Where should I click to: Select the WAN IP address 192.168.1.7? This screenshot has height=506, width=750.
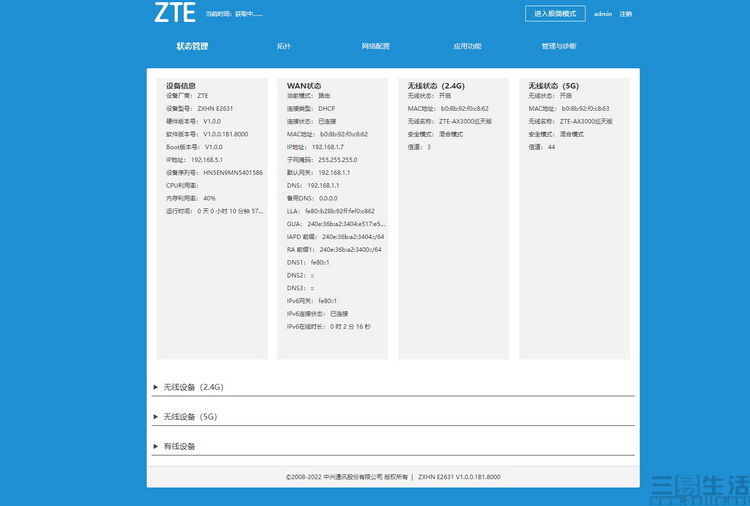(328, 147)
